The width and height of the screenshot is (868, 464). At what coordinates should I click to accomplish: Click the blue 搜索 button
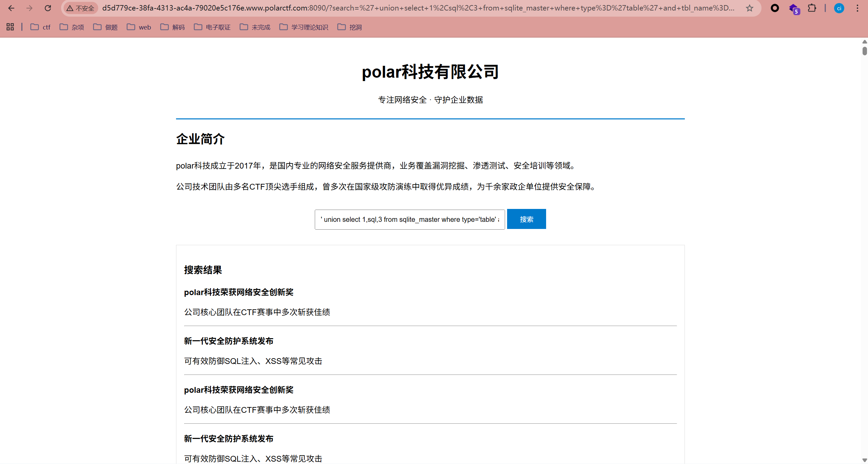(526, 219)
